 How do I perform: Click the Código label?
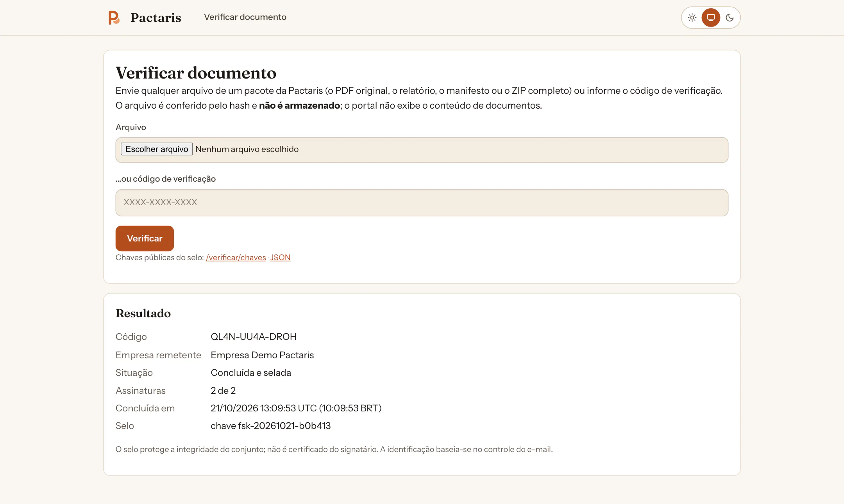(x=131, y=337)
